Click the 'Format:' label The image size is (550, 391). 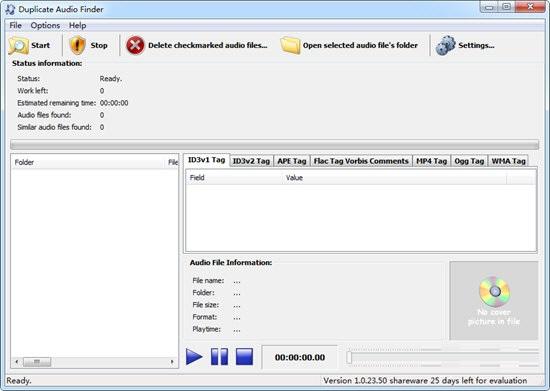click(205, 317)
